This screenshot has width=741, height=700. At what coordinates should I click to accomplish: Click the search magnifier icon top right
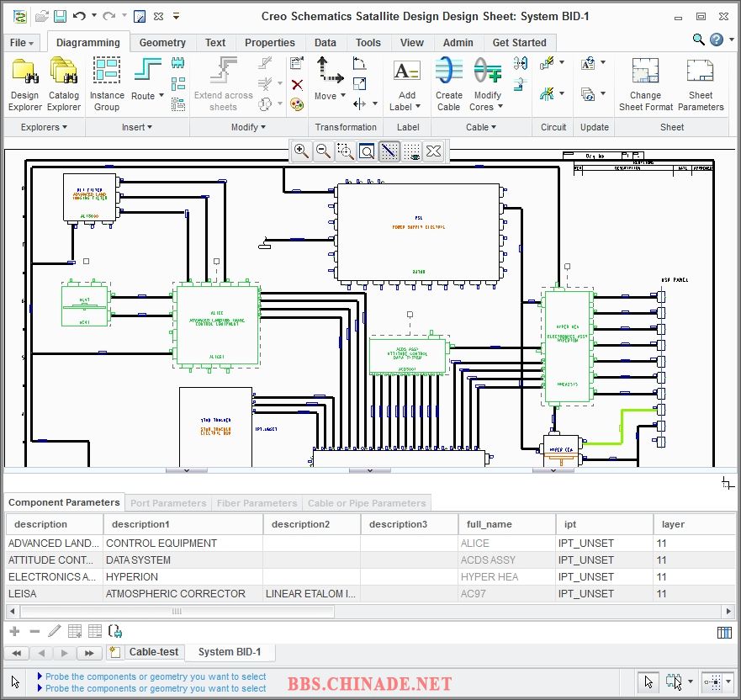pos(698,40)
